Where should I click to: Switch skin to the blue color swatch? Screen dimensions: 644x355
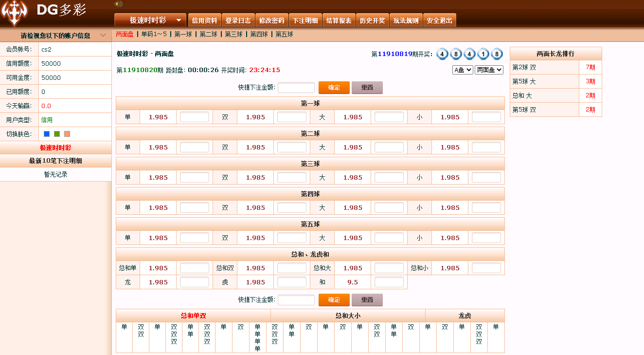tap(47, 134)
